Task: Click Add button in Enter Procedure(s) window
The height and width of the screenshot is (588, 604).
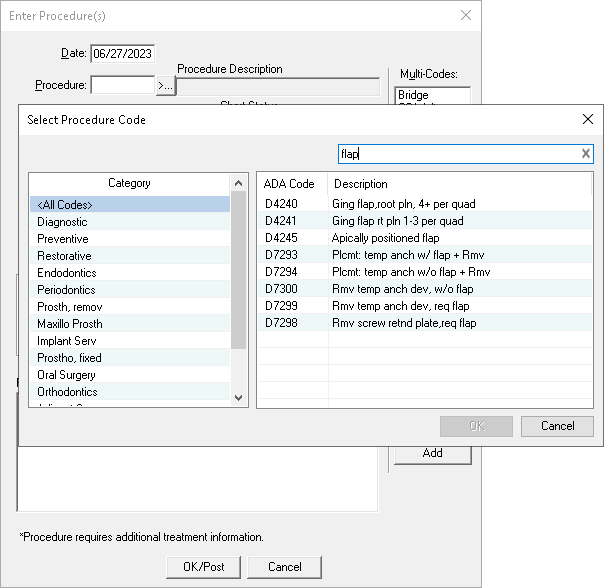Action: [x=433, y=454]
